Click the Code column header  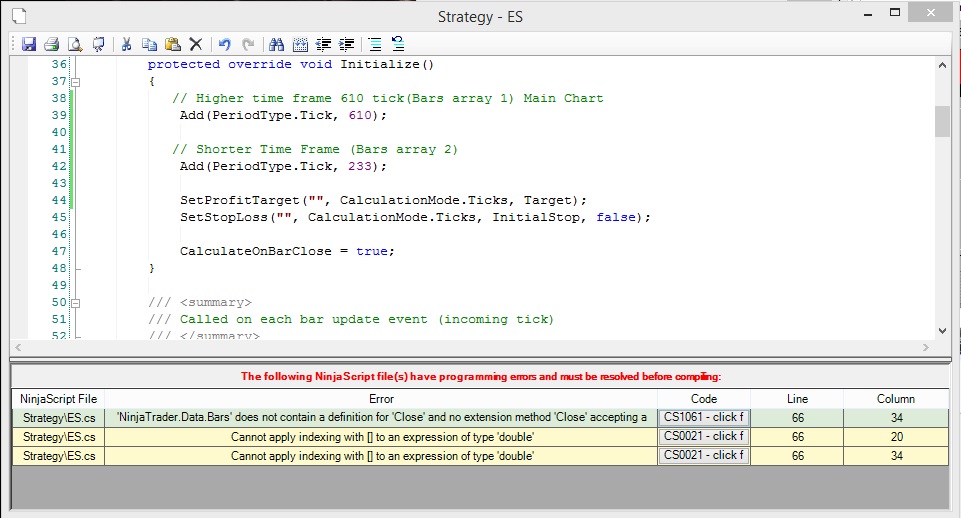click(x=704, y=399)
